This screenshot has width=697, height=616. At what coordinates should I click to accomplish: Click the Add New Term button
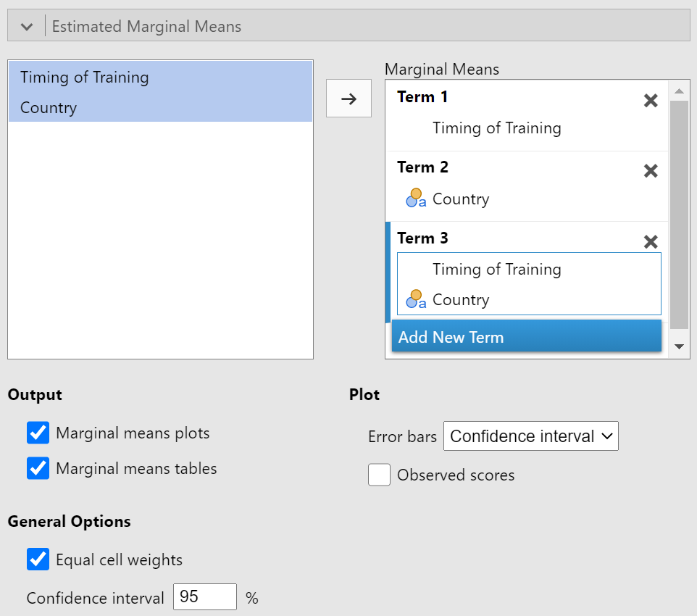click(x=526, y=337)
